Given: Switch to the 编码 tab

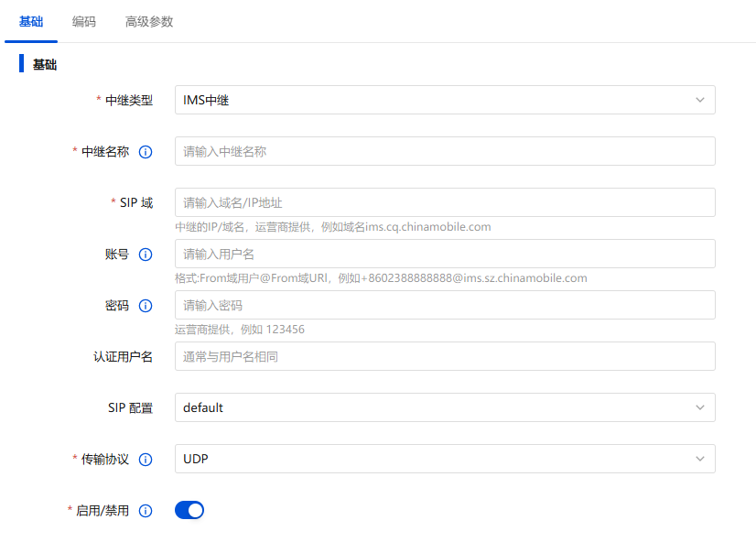Looking at the screenshot, I should [84, 21].
